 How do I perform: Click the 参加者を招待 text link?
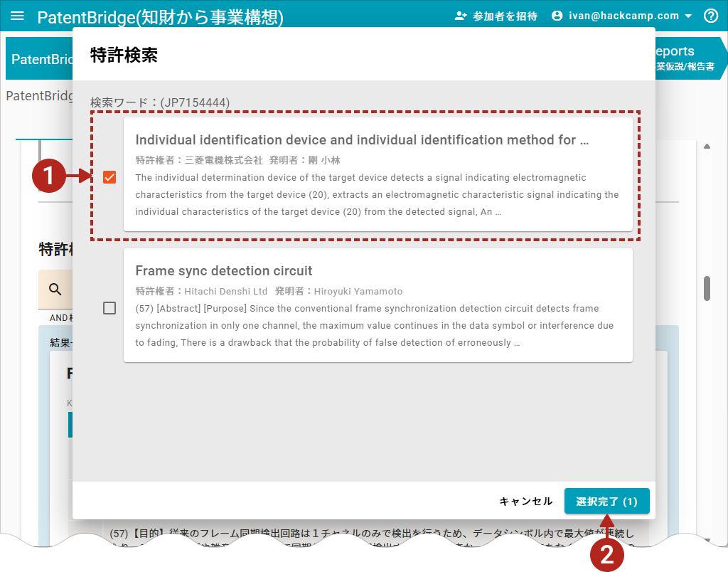(x=505, y=16)
